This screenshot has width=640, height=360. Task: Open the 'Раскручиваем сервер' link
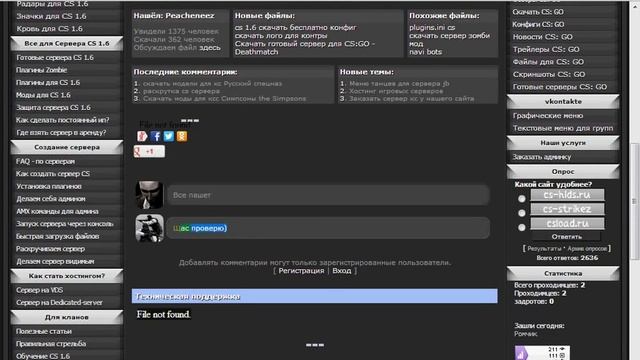(50, 249)
